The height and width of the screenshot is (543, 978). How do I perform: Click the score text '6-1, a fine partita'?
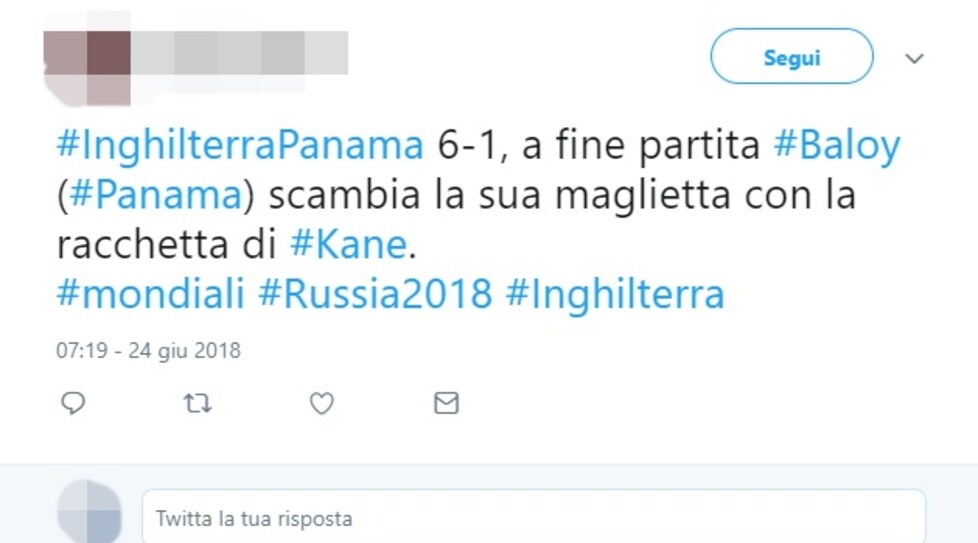(599, 146)
